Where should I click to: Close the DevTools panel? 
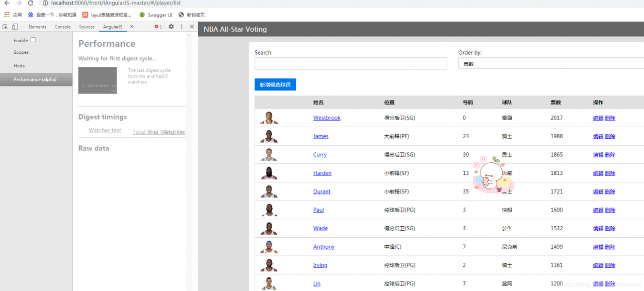click(192, 27)
